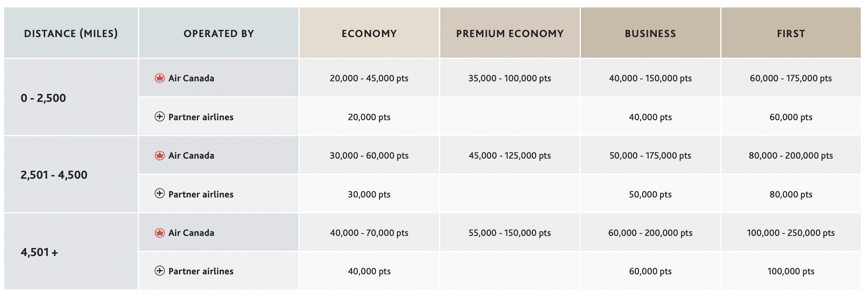Image resolution: width=868 pixels, height=294 pixels.
Task: Click the 50,000 - 175,000 pts business cell
Action: pyautogui.click(x=650, y=155)
